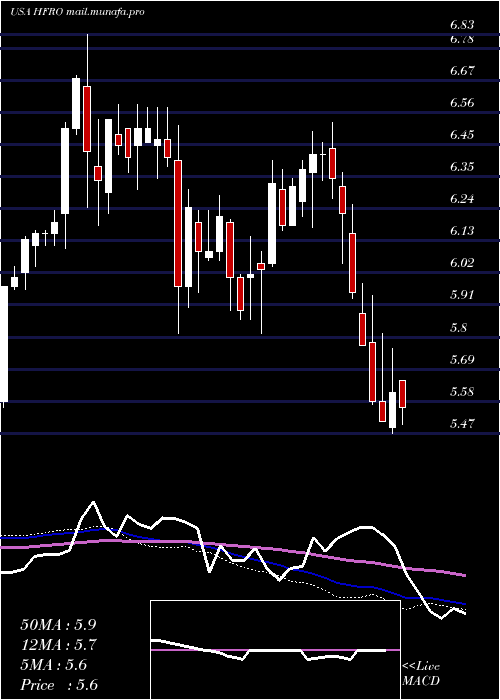Click the 'USA HFRO mail.munafa.pro' chart title
The image size is (500, 700).
pos(77,12)
